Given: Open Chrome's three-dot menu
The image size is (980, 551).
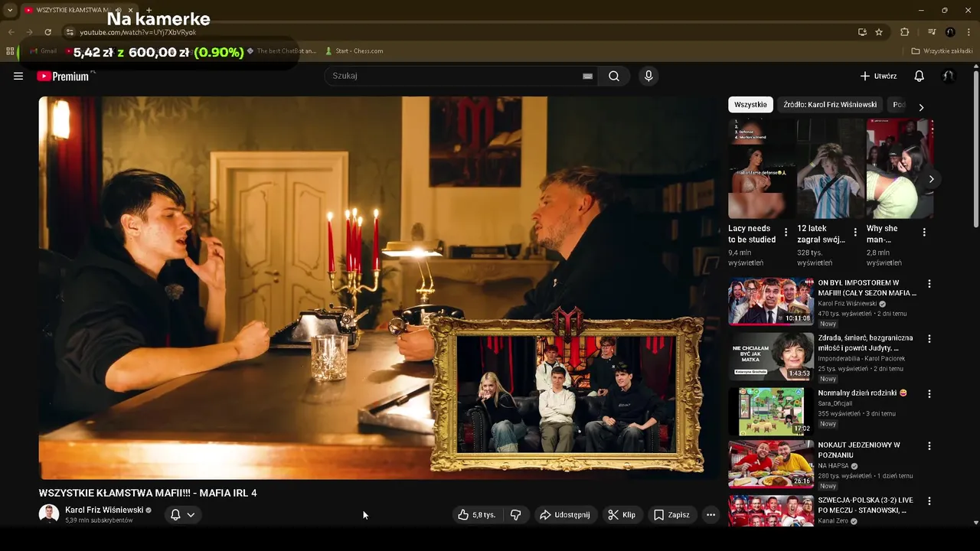Looking at the screenshot, I should pyautogui.click(x=969, y=32).
